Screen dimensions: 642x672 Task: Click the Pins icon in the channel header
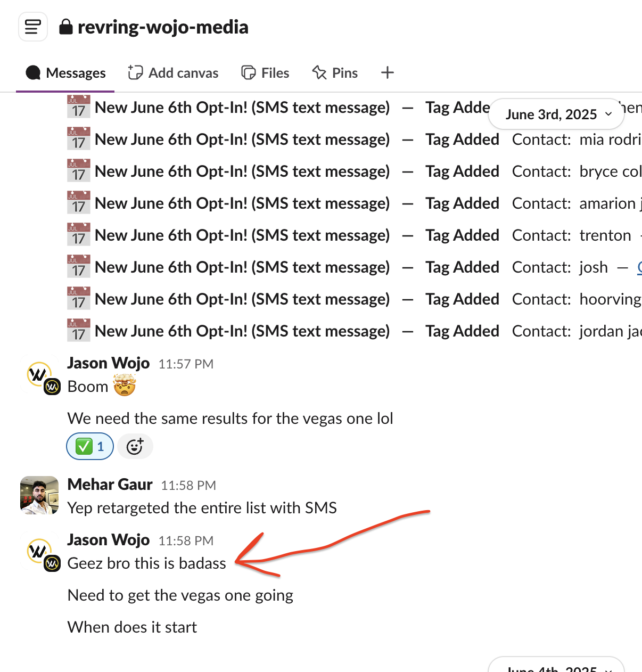click(x=318, y=72)
